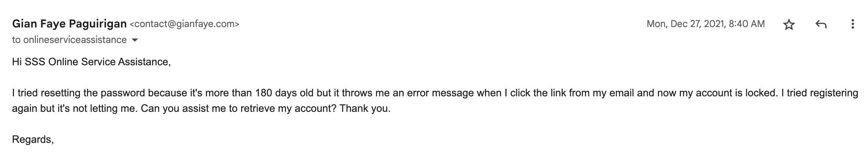Click the 'Thank you.' text
This screenshot has height=160, width=868.
[365, 109]
